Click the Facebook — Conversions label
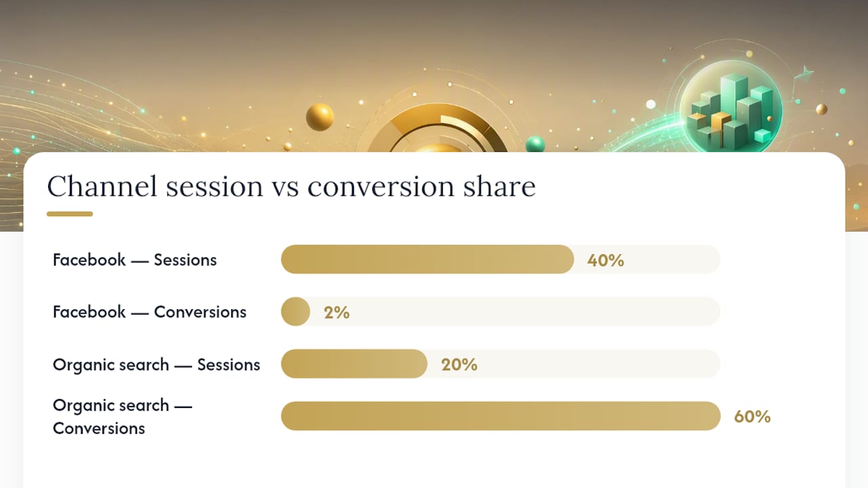 click(150, 312)
